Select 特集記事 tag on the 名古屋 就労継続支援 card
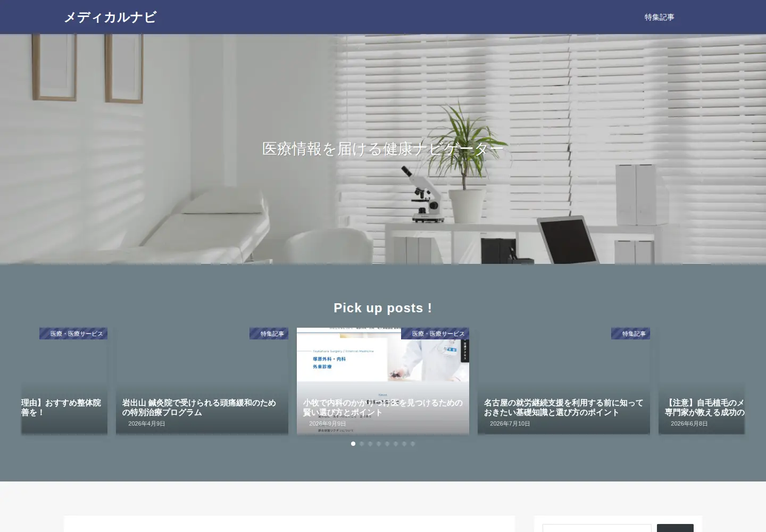The width and height of the screenshot is (766, 532). pos(630,334)
